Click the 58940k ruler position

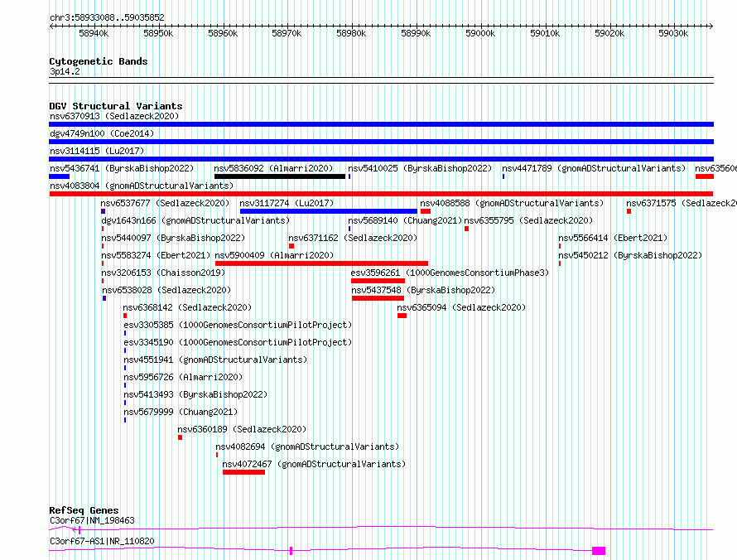click(94, 33)
